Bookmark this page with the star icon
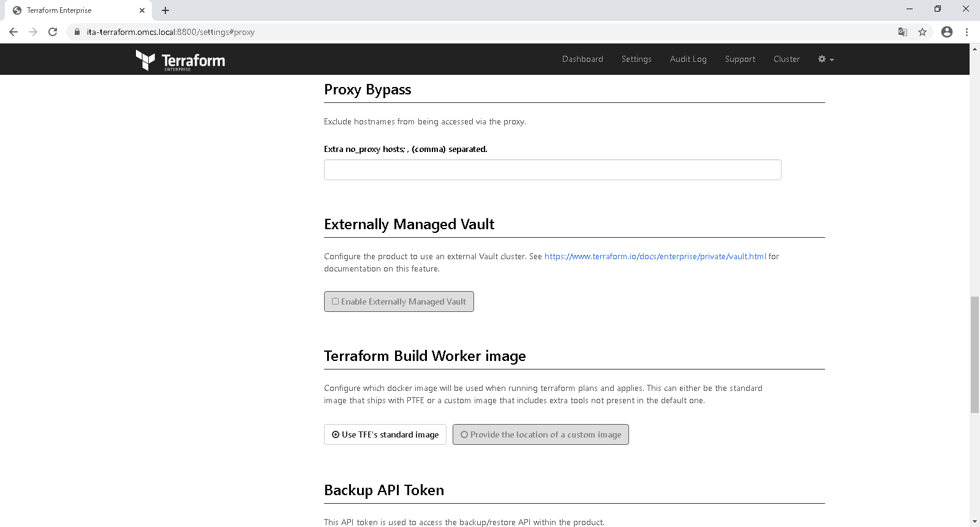 (922, 32)
